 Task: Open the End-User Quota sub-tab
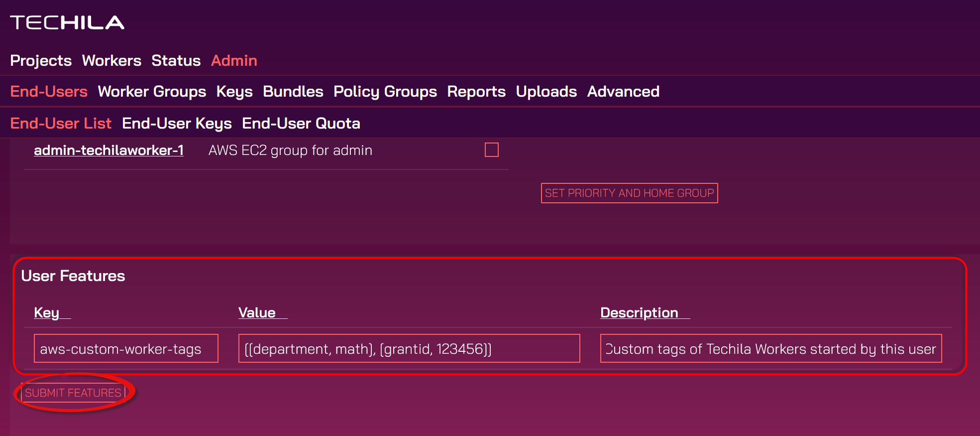tap(301, 124)
